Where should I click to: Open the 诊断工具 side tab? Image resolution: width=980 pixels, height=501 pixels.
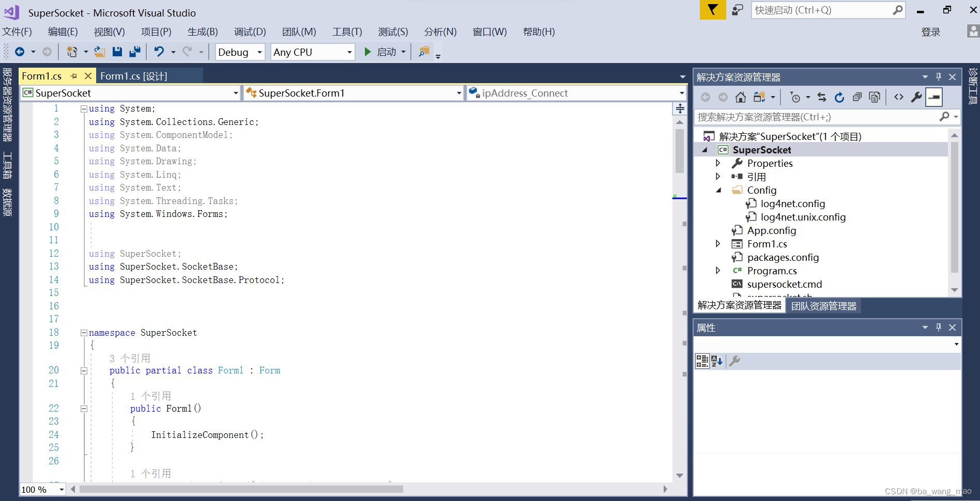click(x=973, y=86)
